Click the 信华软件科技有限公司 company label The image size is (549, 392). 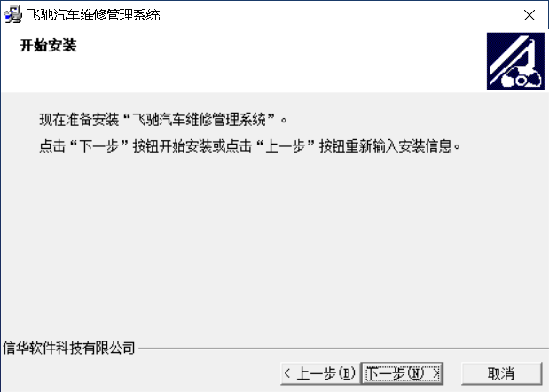pos(69,348)
